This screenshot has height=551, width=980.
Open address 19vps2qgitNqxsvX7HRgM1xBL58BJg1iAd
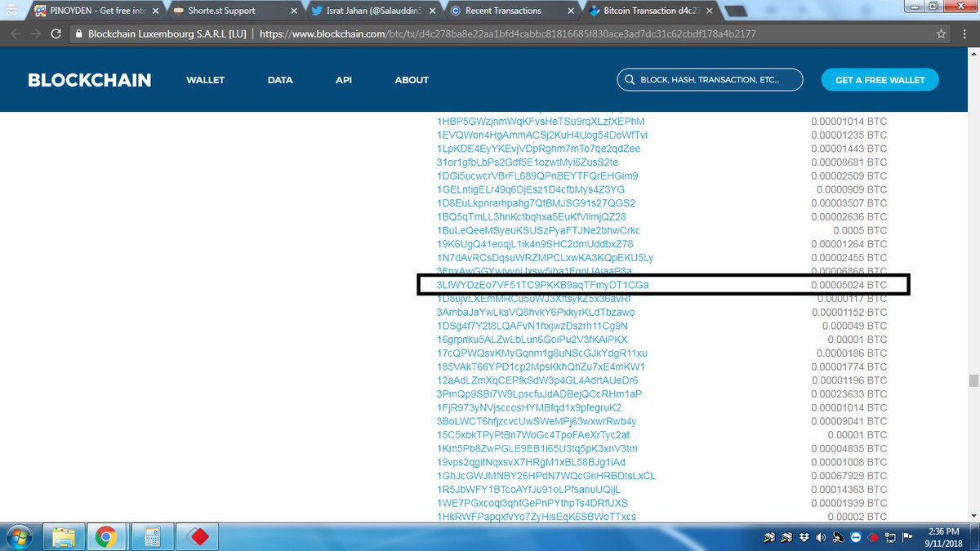coord(531,463)
